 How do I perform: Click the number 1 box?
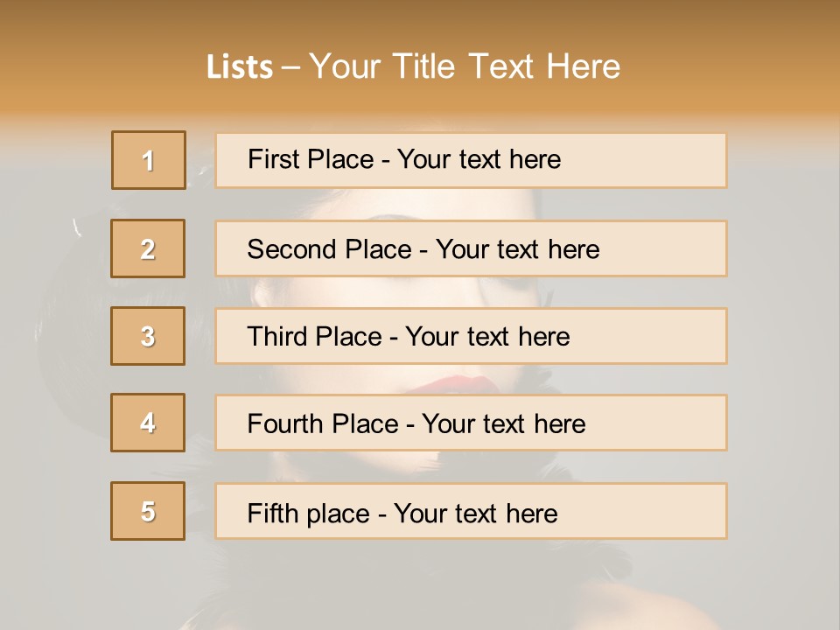[149, 160]
